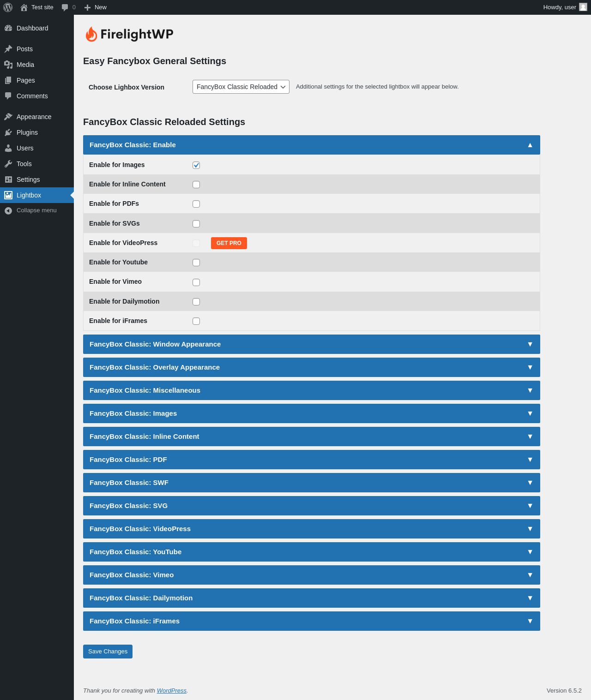The height and width of the screenshot is (700, 591).
Task: Go to Posts in the sidebar
Action: click(x=37, y=49)
